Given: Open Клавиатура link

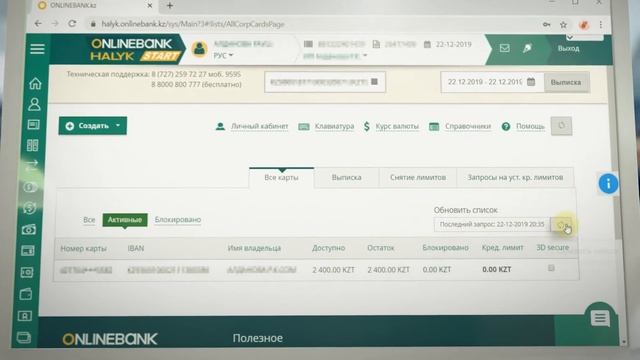Looking at the screenshot, I should click(x=334, y=127).
